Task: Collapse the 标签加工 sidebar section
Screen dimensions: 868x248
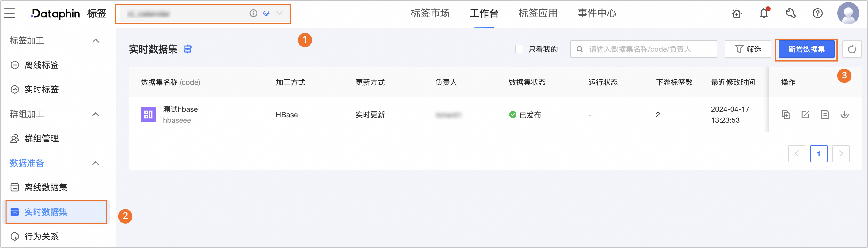Action: pyautogui.click(x=96, y=41)
